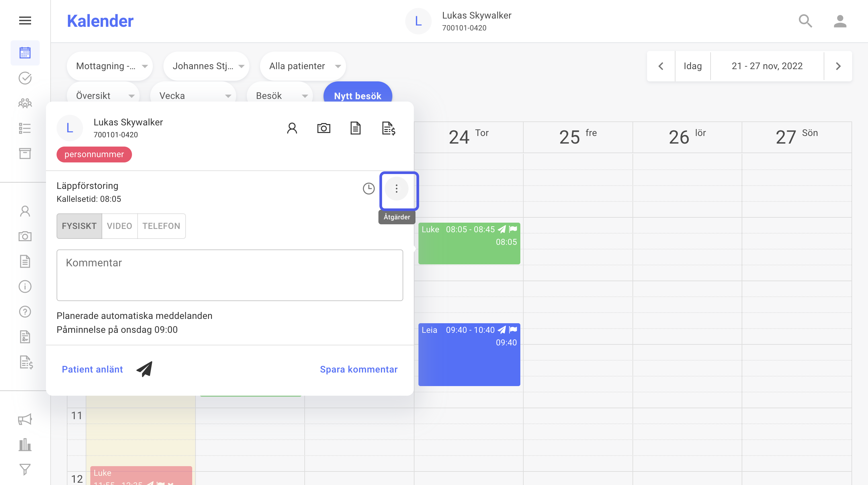Open the hamburger menu
Screen dimensions: 868x485
tap(25, 21)
